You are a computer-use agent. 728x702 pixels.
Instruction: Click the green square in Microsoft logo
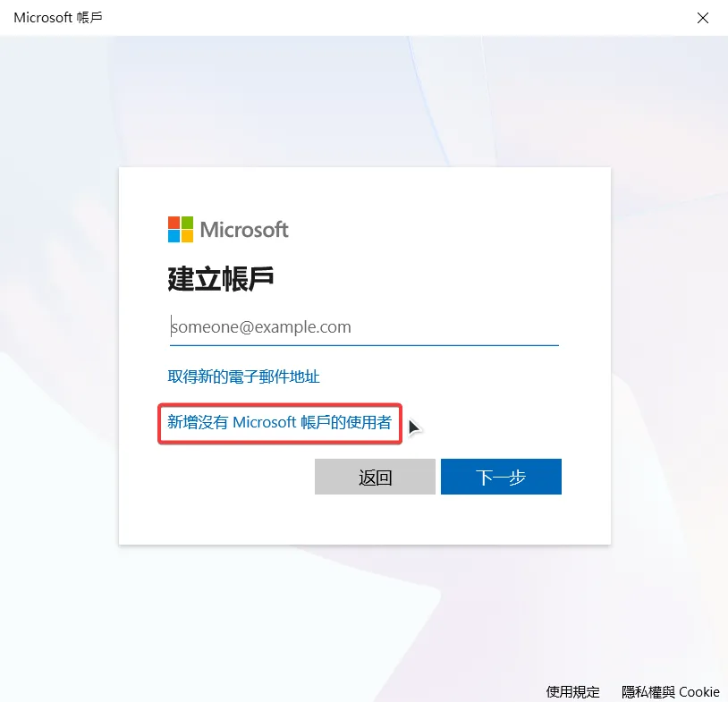coord(187,223)
